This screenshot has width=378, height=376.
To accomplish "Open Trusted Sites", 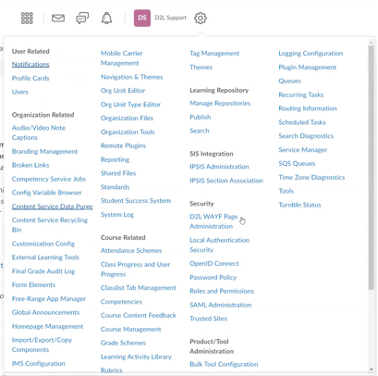I will point(208,318).
